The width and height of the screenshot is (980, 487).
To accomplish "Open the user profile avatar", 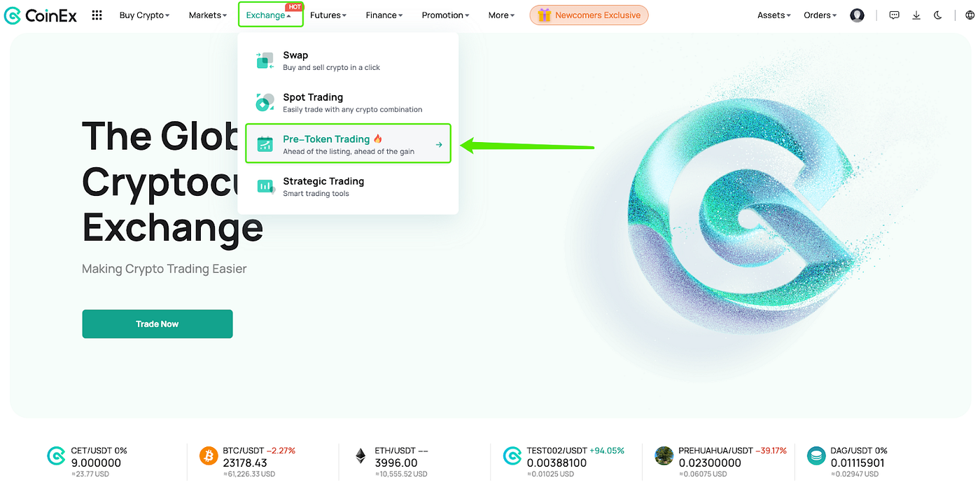I will (857, 15).
